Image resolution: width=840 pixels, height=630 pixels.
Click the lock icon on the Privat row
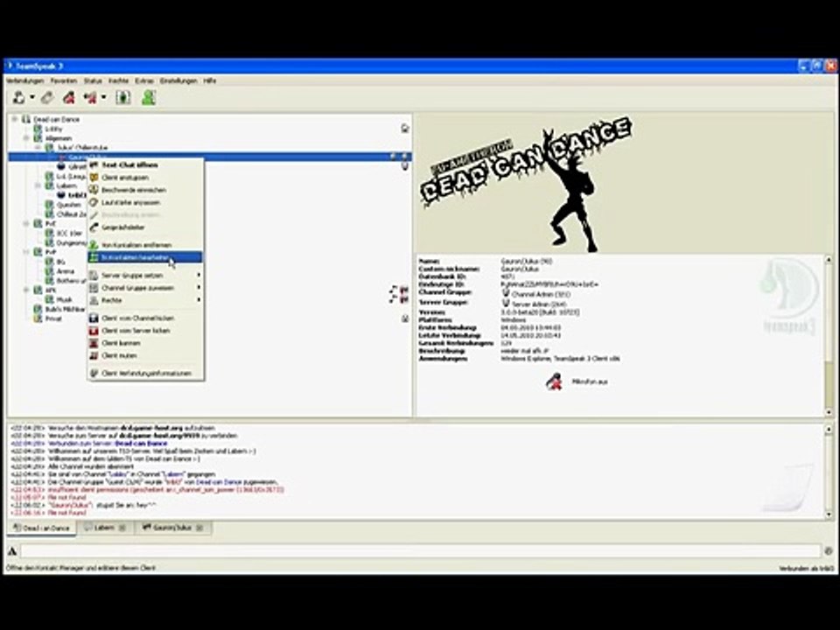coord(405,318)
